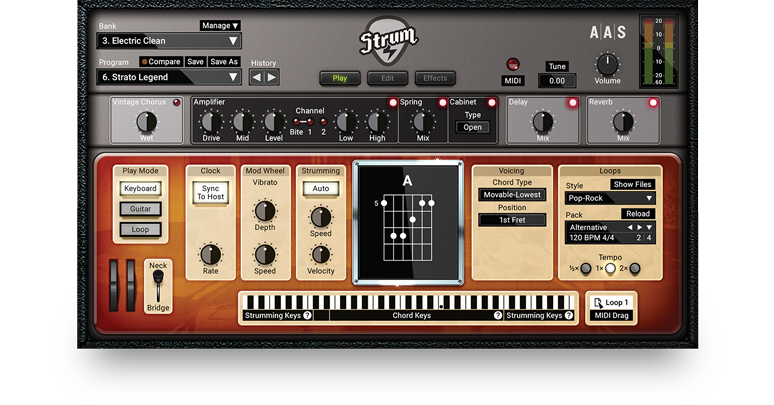Click the Amplifier Drive knob
Viewport: 774px width, 405px height.
211,122
